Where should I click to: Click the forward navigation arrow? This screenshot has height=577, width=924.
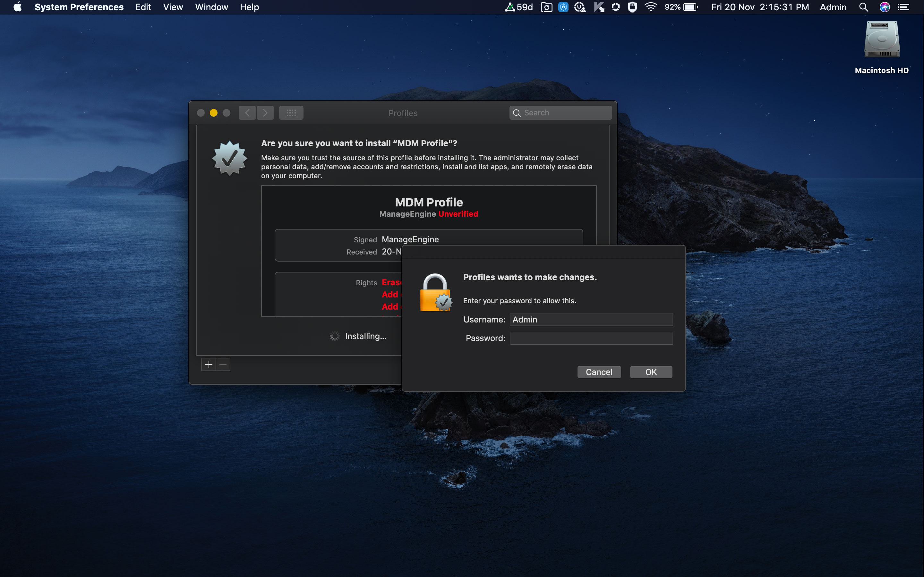(265, 113)
